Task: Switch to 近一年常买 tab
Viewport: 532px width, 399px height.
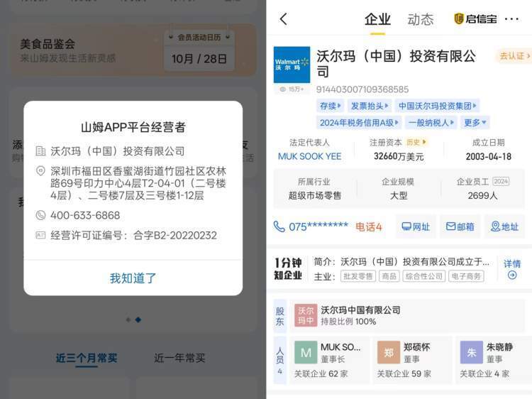Action: coord(179,358)
